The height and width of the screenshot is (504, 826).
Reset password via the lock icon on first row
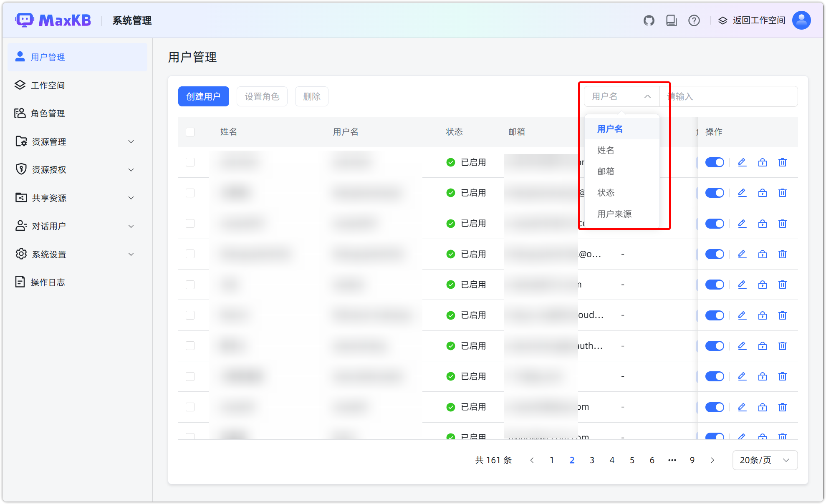[762, 162]
